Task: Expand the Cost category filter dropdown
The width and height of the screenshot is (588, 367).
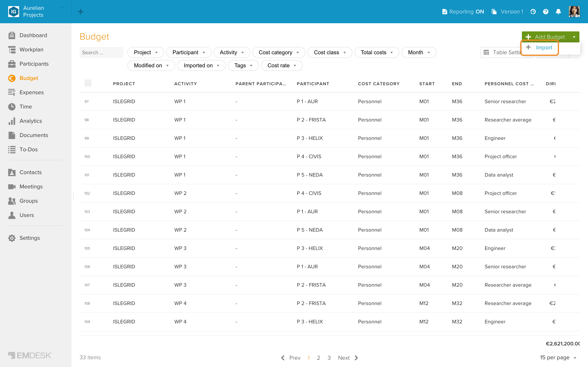Action: [279, 52]
